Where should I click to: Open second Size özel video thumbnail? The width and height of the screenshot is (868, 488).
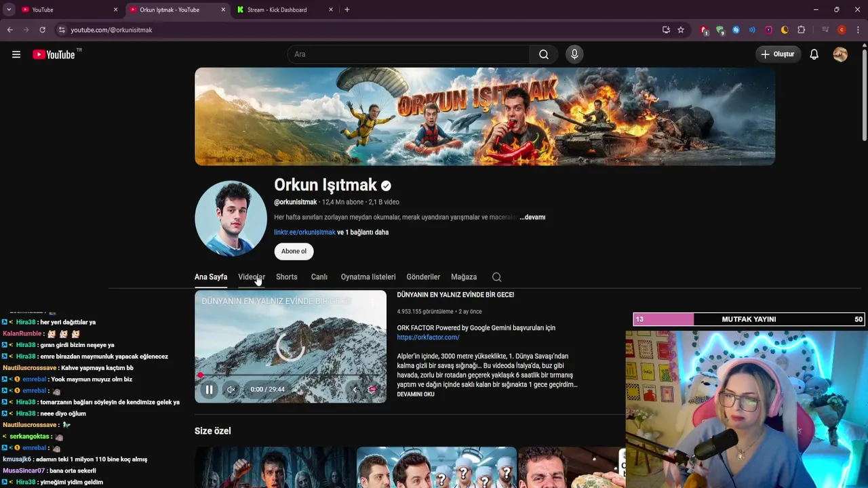437,467
